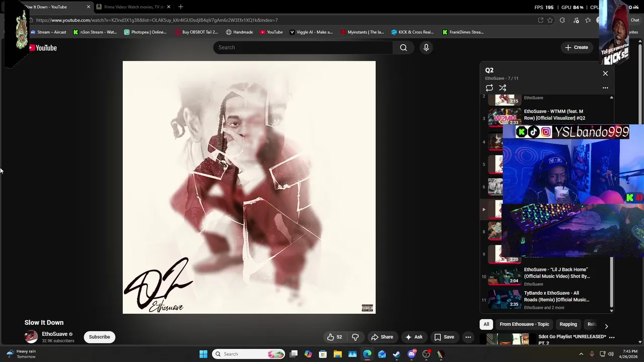This screenshot has width=644, height=362.
Task: Open OBS Studio from taskbar
Action: [426, 354]
